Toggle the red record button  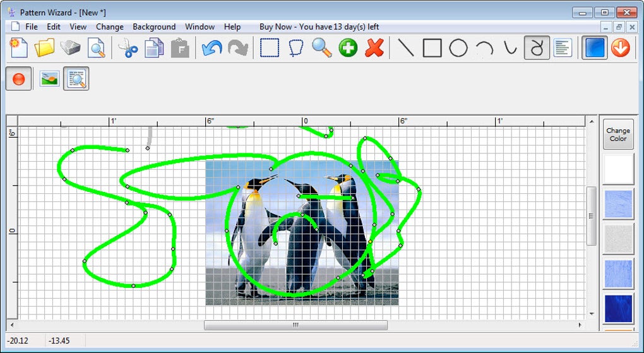pos(18,78)
